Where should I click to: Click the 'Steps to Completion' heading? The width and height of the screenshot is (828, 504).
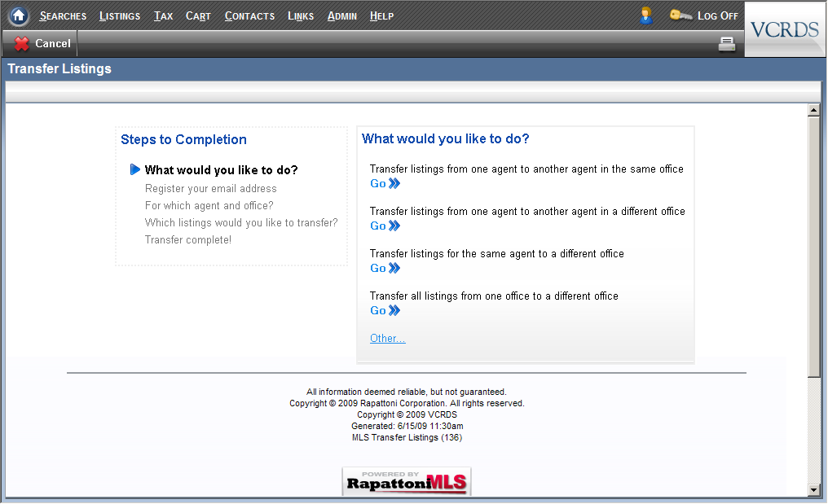(183, 139)
